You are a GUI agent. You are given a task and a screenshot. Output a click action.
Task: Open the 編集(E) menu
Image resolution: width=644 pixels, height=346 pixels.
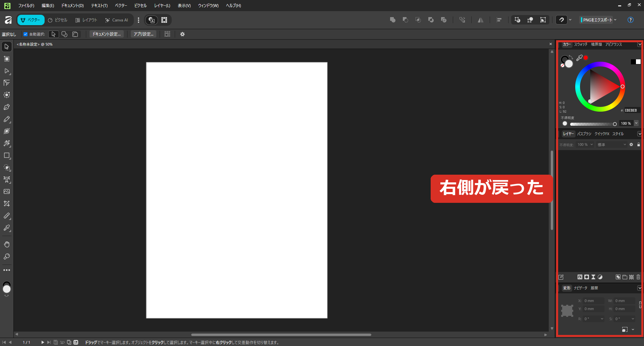point(48,6)
